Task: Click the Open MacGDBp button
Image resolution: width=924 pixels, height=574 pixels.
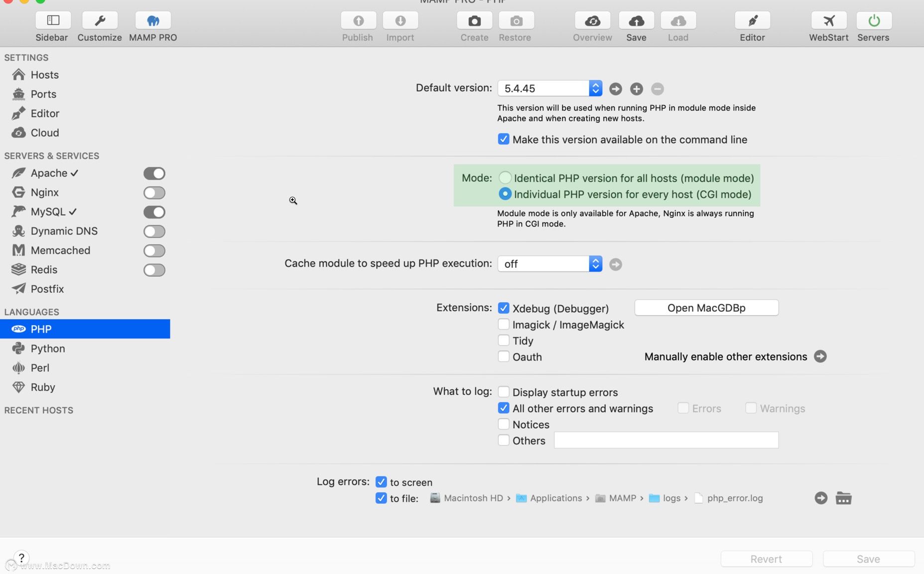Action: [x=706, y=308]
